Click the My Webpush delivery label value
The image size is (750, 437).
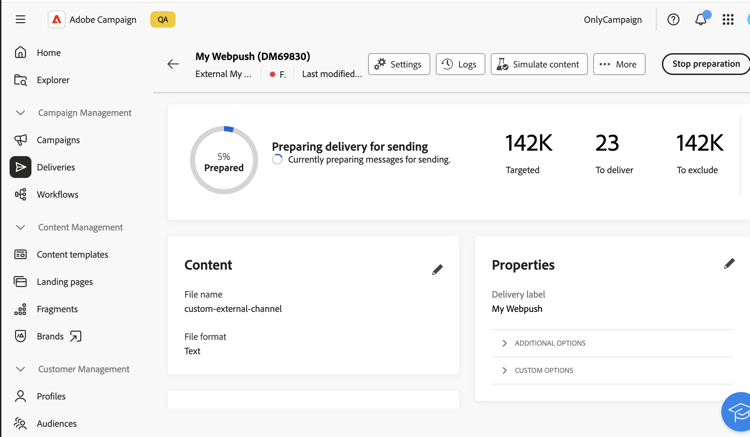(517, 309)
